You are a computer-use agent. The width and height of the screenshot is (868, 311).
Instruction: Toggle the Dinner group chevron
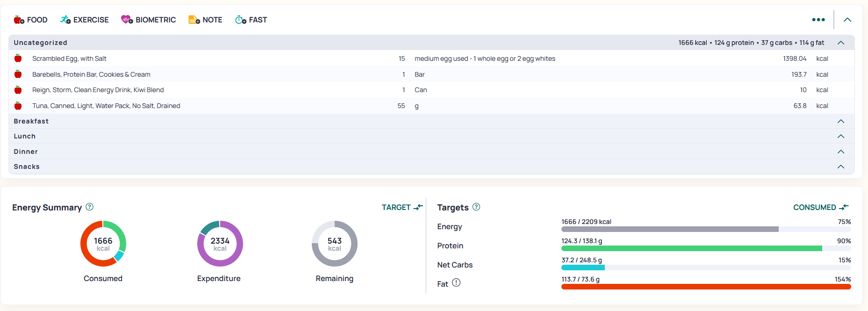[841, 152]
